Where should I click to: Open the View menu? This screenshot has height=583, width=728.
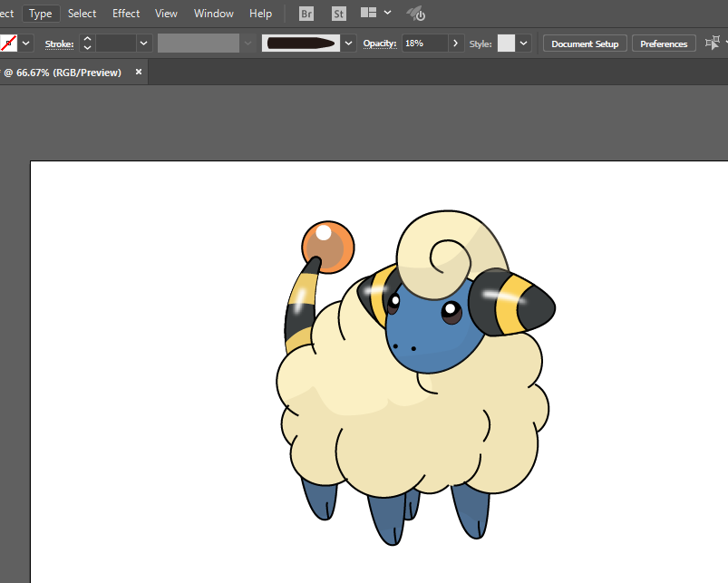pos(166,14)
